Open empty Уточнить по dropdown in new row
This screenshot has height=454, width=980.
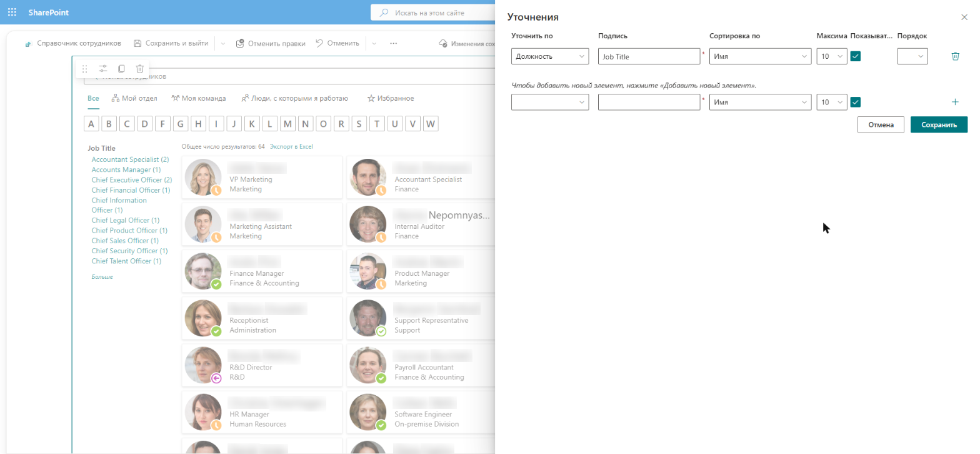coord(550,102)
